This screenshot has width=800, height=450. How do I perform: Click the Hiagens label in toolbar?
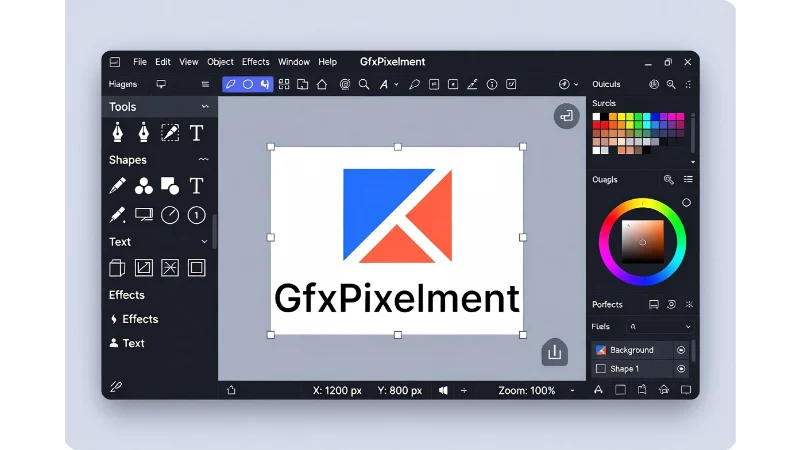(123, 84)
